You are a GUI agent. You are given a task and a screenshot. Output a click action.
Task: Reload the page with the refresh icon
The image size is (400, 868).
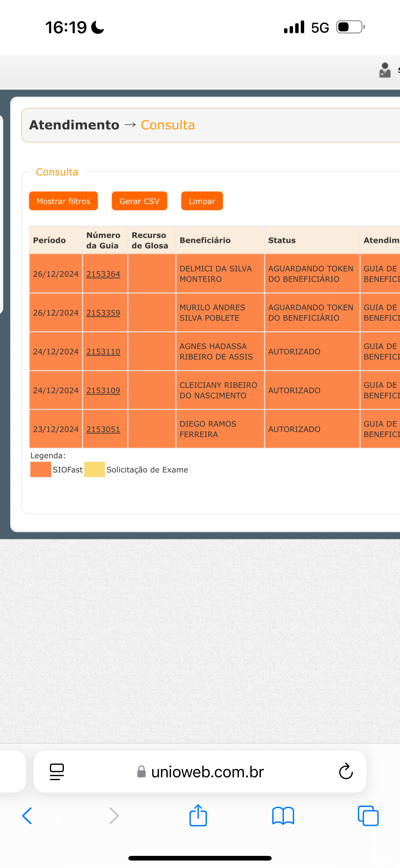(346, 771)
